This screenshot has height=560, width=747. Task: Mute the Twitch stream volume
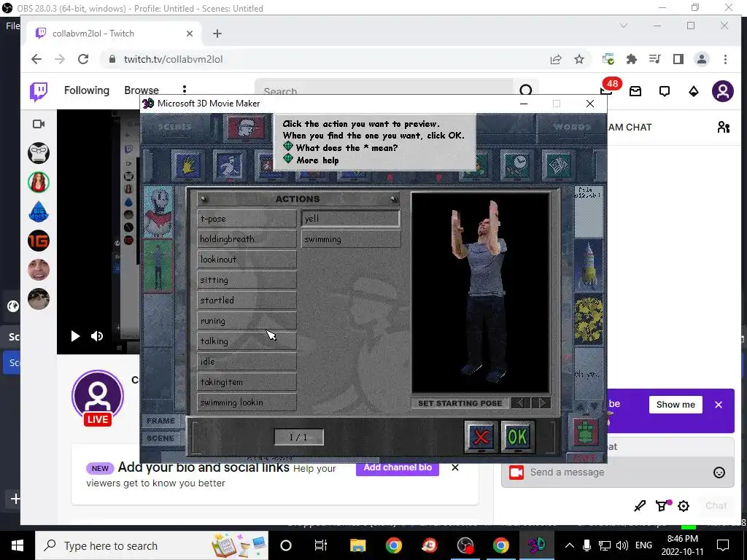[x=97, y=336]
